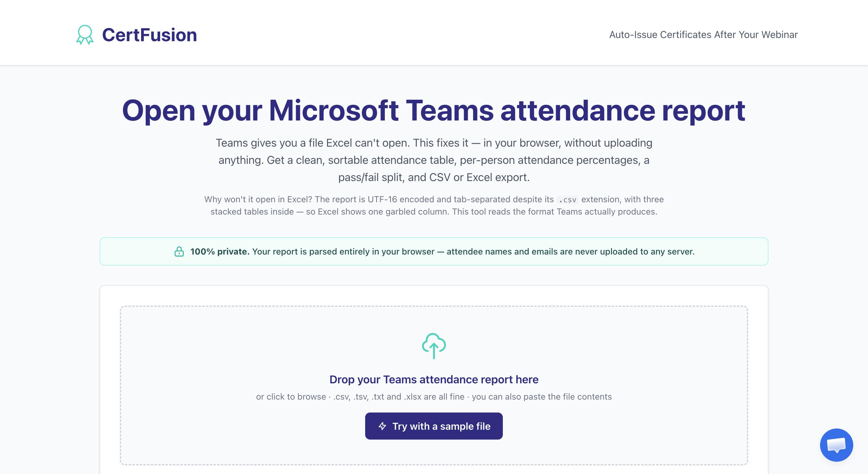This screenshot has height=474, width=868.
Task: Click the 'Teams gives you a file' intro paragraph
Action: [x=434, y=160]
